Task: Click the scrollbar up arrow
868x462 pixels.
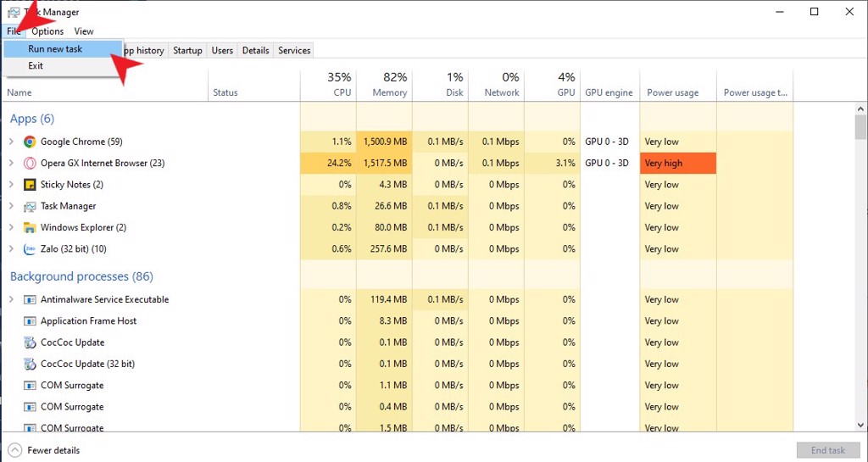Action: (x=860, y=109)
